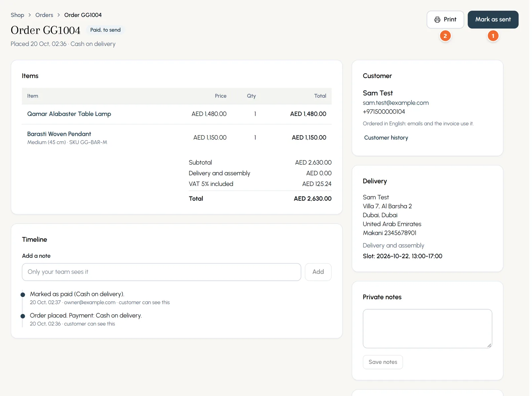
Task: Click the Qty column header
Action: pyautogui.click(x=251, y=96)
